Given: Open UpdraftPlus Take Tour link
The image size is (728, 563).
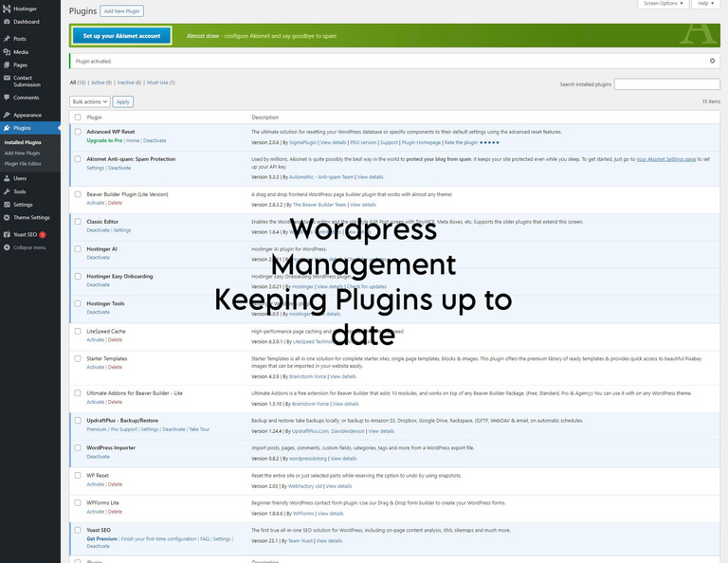Looking at the screenshot, I should click(x=199, y=429).
